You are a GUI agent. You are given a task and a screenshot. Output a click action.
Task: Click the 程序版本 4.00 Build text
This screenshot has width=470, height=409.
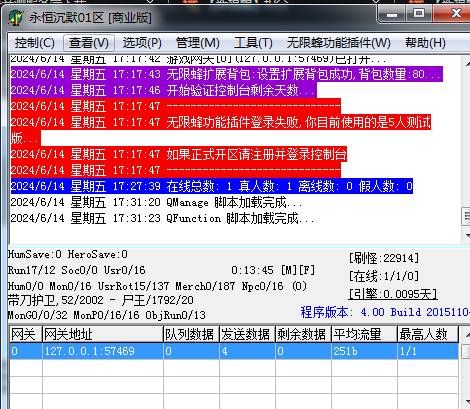click(x=385, y=312)
